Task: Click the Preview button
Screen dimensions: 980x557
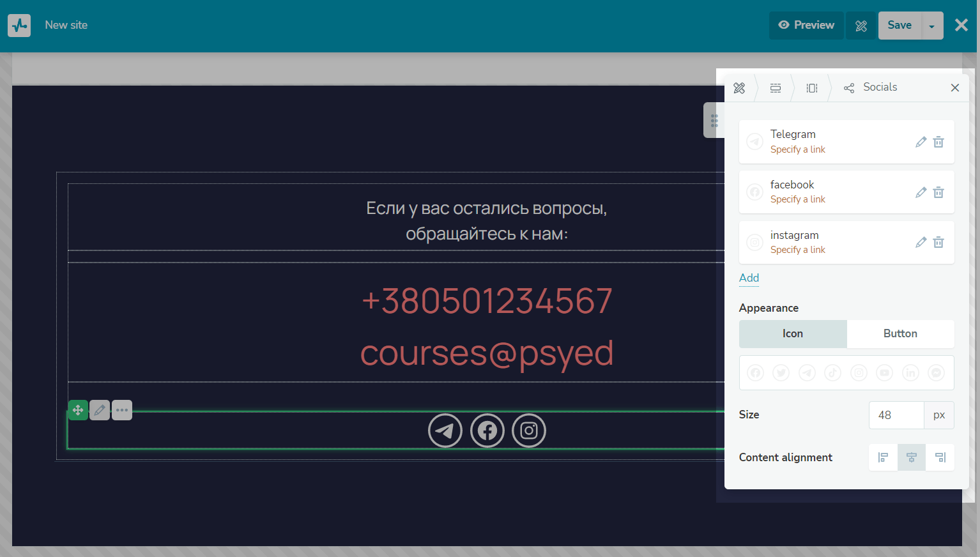Action: tap(806, 26)
